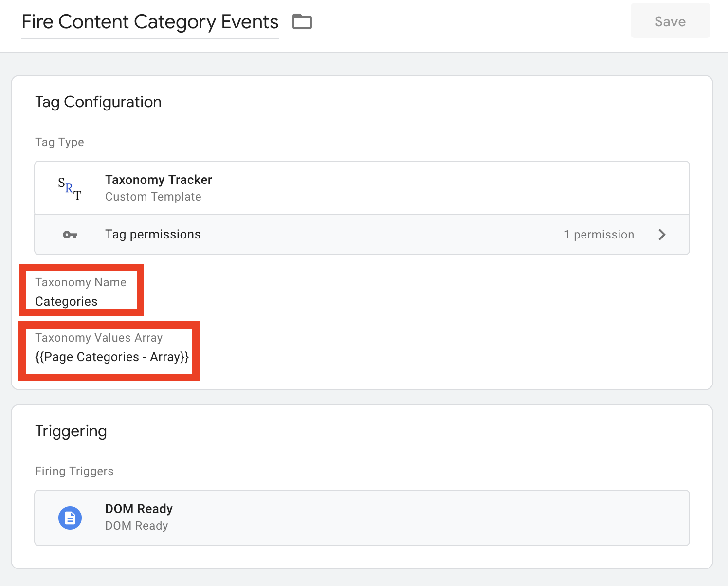Open the Tag Configuration section heading
The height and width of the screenshot is (586, 728).
click(98, 102)
